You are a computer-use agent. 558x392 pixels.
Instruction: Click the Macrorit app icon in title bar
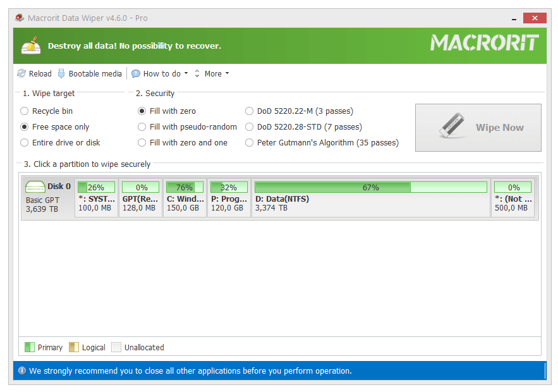pos(20,18)
